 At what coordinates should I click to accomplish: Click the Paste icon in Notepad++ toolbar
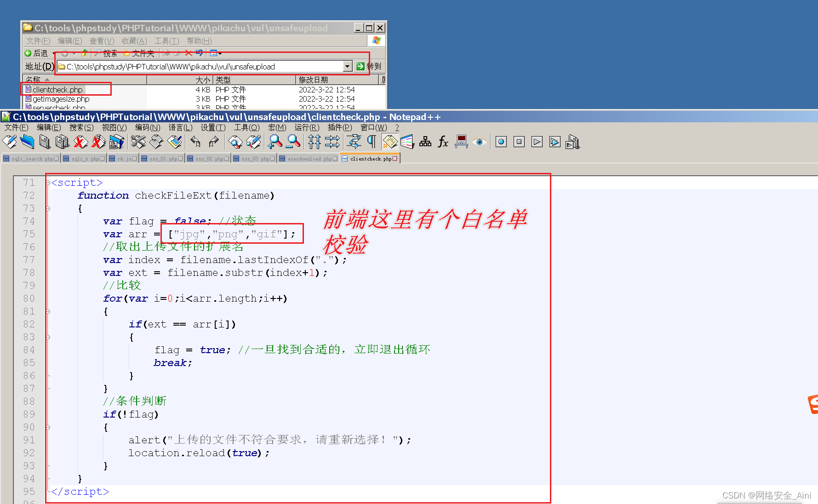point(175,142)
